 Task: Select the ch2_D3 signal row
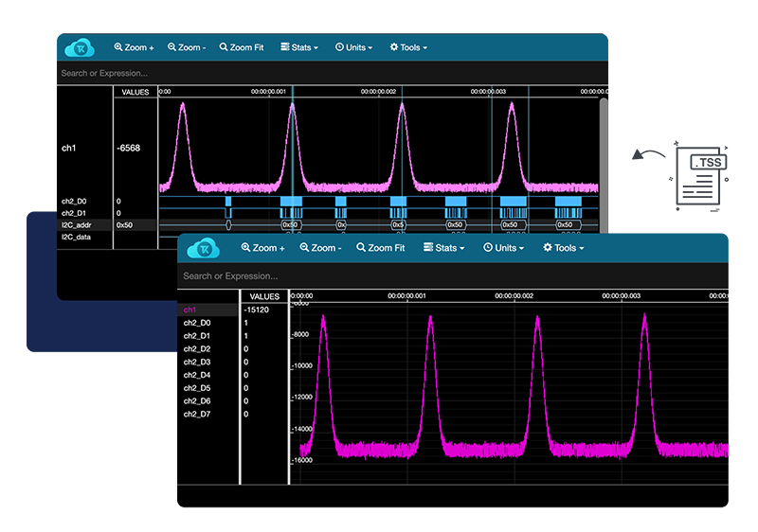click(197, 363)
